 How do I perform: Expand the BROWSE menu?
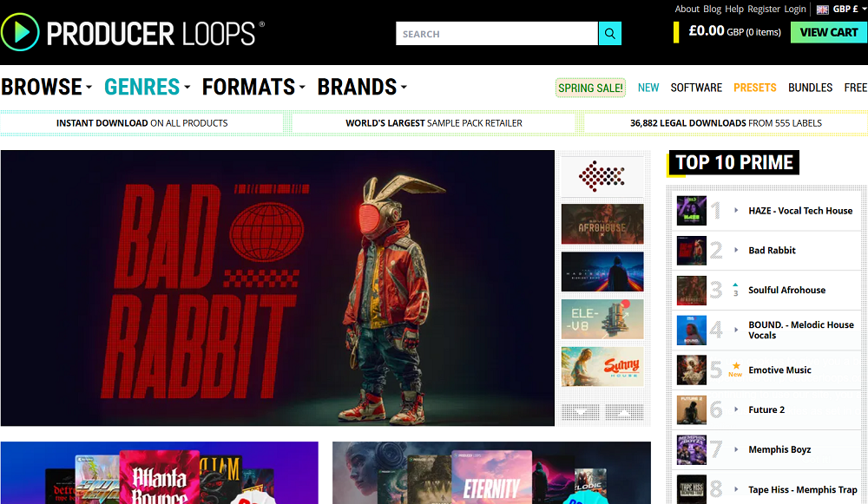[42, 87]
